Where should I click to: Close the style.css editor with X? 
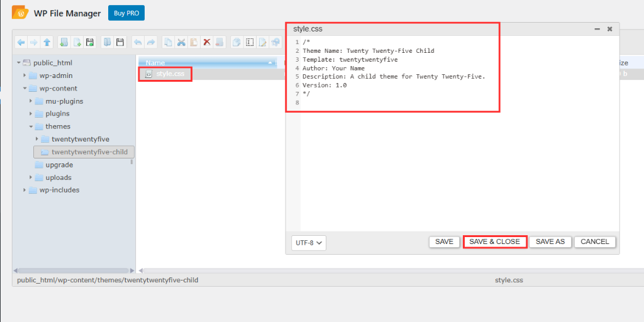pyautogui.click(x=610, y=29)
